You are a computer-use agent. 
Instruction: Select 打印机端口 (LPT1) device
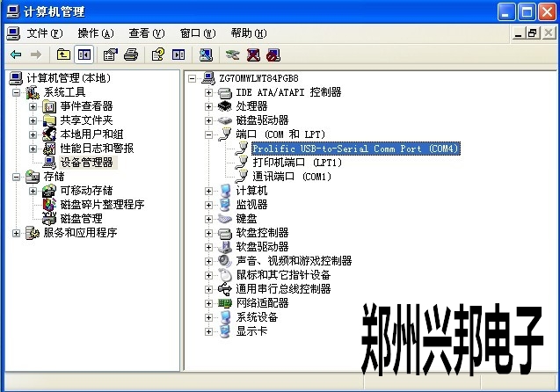[x=296, y=163]
